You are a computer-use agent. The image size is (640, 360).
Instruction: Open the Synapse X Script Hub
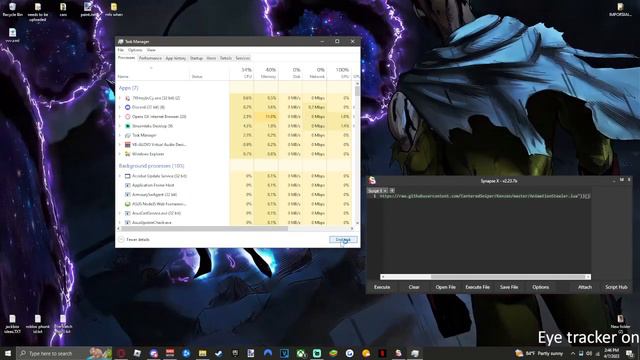616,287
